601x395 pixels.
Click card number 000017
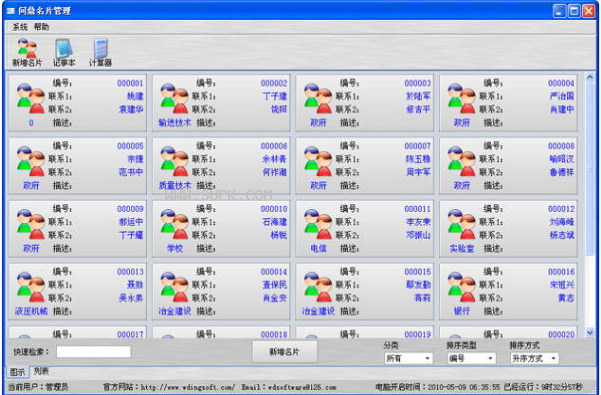(130, 334)
